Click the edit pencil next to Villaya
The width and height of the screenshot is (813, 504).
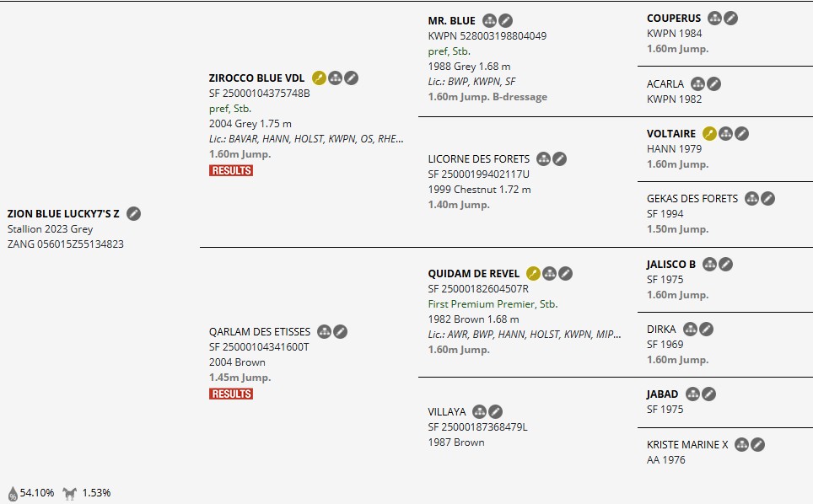[495, 412]
